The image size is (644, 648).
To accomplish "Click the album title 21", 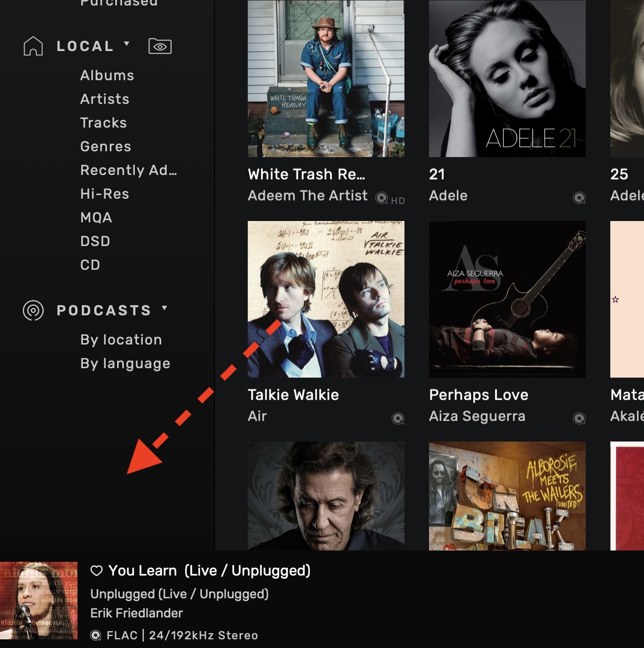I will (x=437, y=174).
